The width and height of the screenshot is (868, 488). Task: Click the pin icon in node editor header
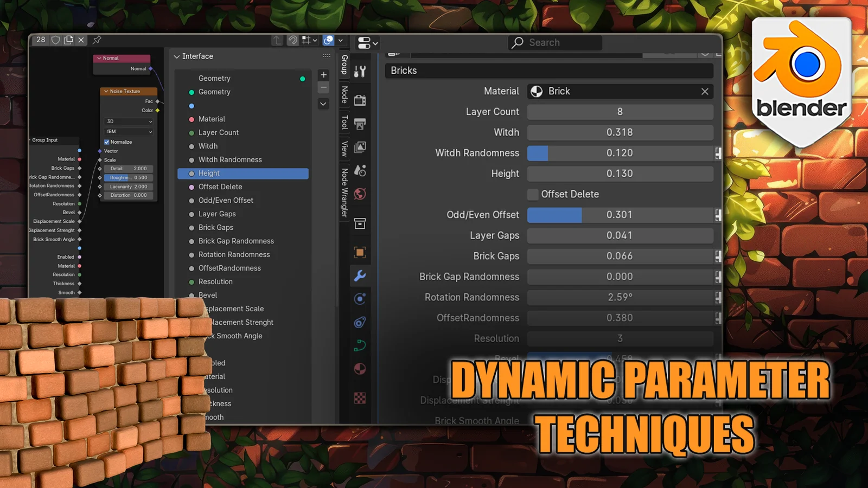[97, 40]
